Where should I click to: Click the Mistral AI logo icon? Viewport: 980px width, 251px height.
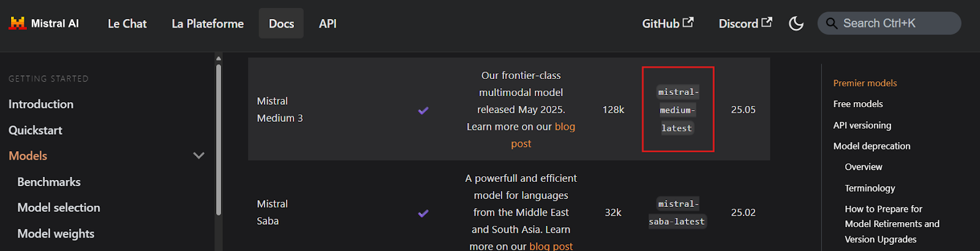pyautogui.click(x=17, y=23)
